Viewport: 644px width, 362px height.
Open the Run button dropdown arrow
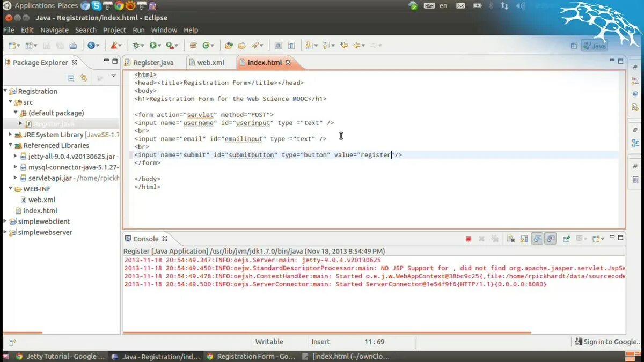[x=159, y=46]
